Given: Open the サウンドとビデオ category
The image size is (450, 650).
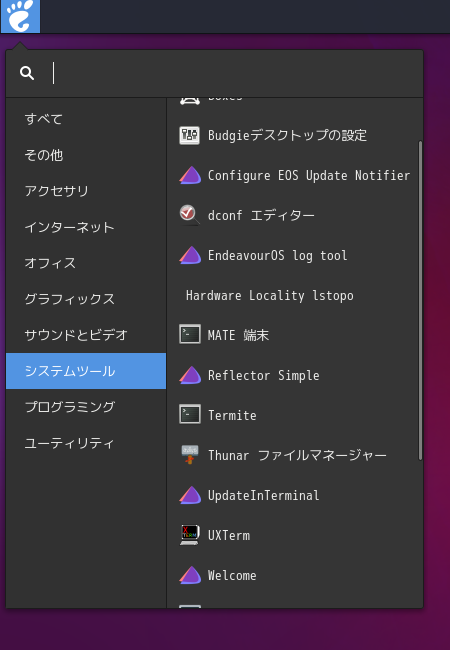Looking at the screenshot, I should [86, 335].
